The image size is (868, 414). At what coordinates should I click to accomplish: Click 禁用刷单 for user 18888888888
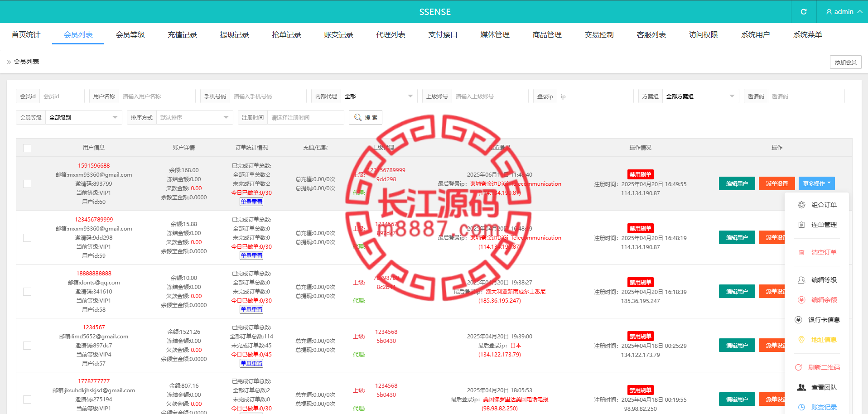[640, 282]
